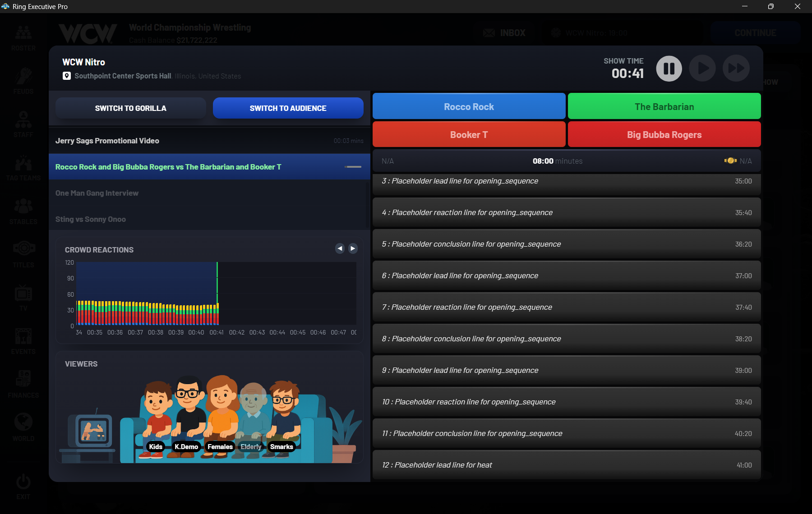
Task: Click the 08:00 minutes match duration
Action: (557, 161)
